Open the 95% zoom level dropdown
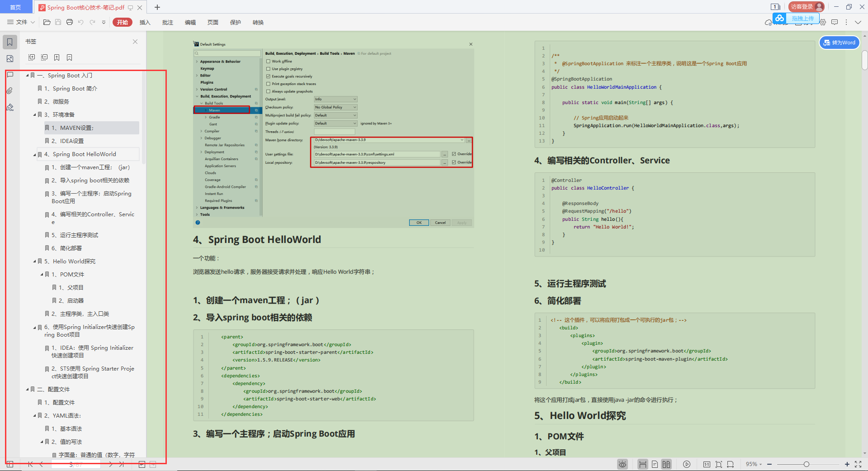The image size is (868, 471). pos(754,464)
